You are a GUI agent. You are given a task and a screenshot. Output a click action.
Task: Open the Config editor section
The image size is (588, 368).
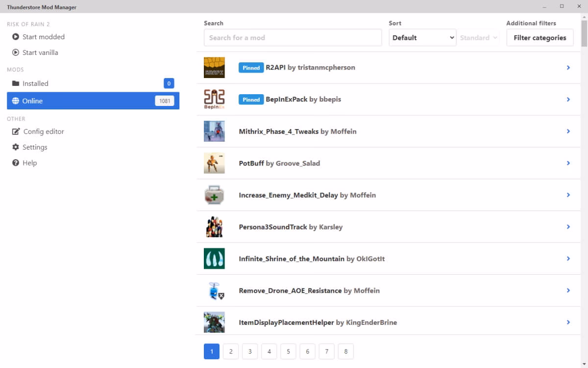(93, 131)
